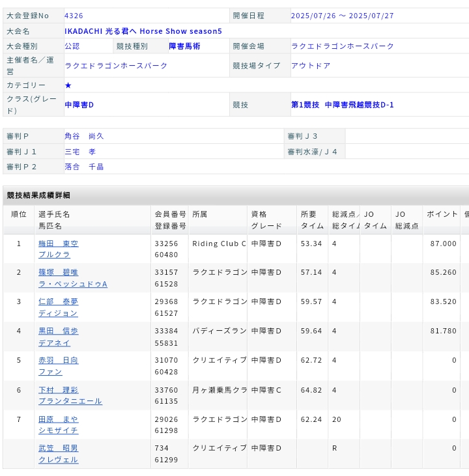Viewport: 469px width, 476px height.
Task: Click the 順位 column header
Action: click(19, 214)
